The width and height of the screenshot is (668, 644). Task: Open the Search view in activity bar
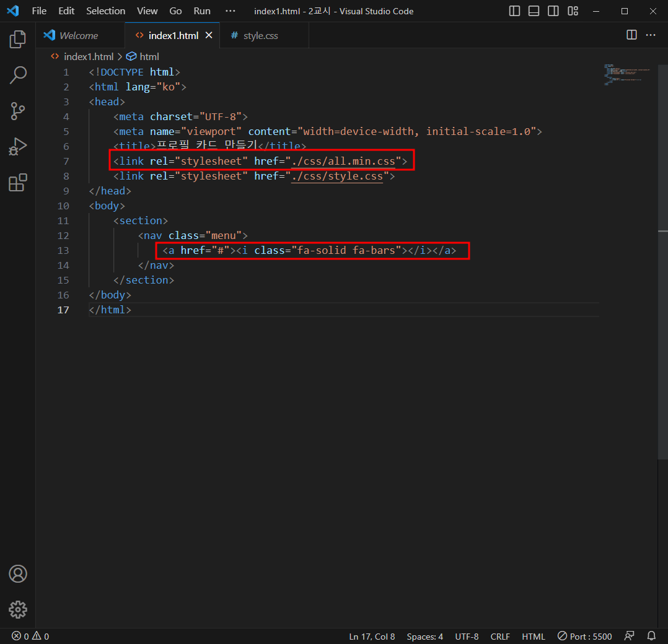coord(17,75)
